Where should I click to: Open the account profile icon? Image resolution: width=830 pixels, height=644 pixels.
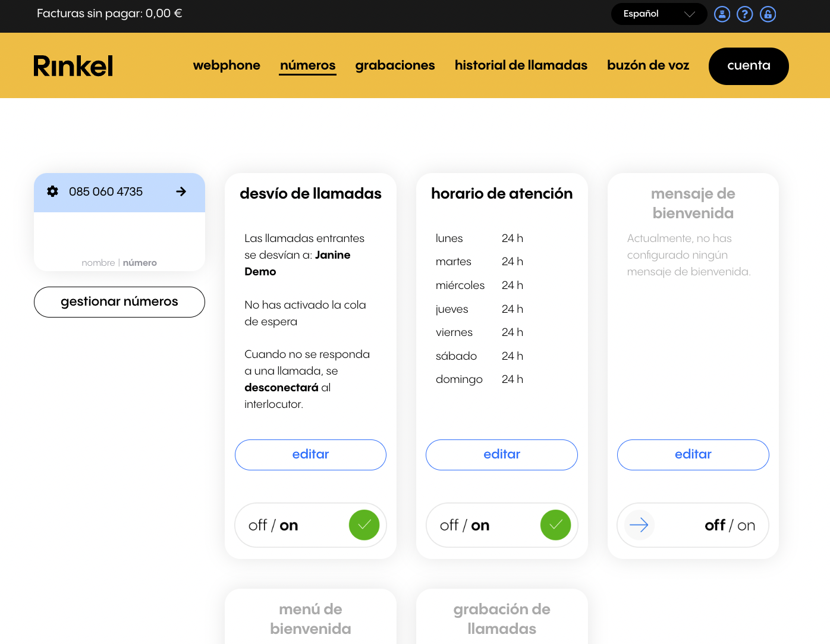click(722, 14)
